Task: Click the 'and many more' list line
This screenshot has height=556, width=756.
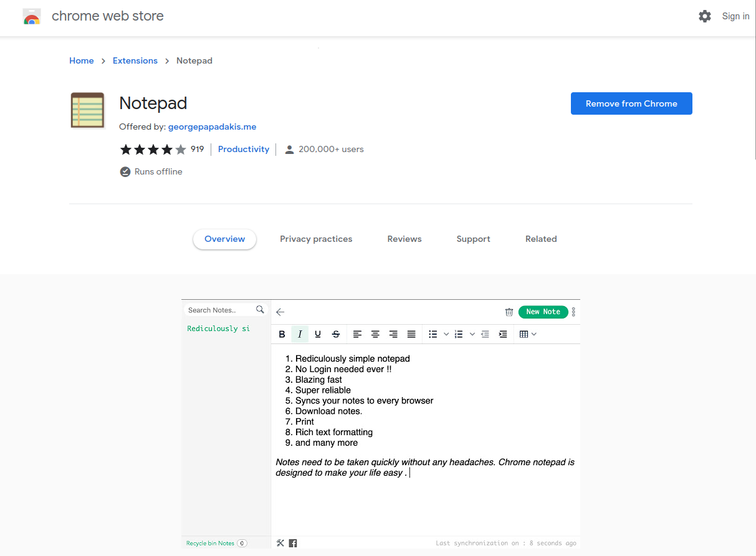Action: (327, 443)
